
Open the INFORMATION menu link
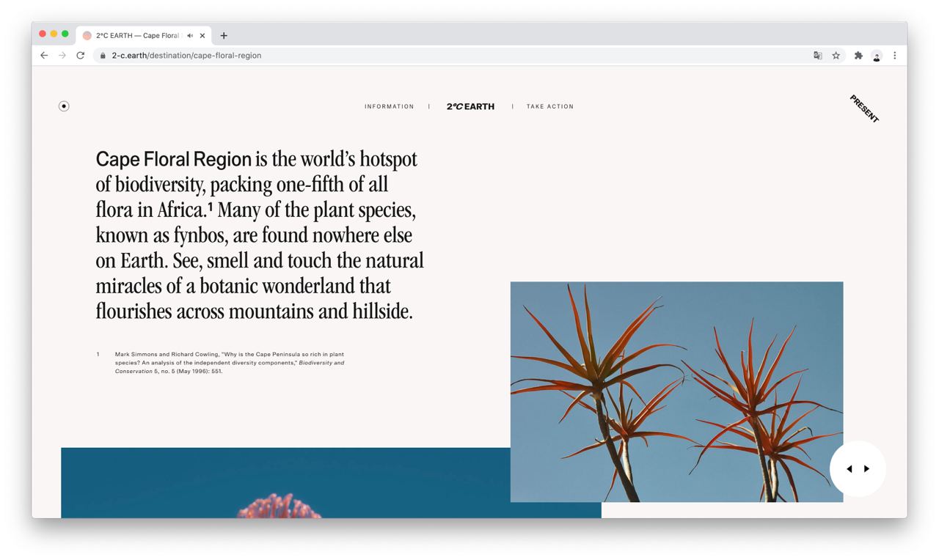point(390,107)
